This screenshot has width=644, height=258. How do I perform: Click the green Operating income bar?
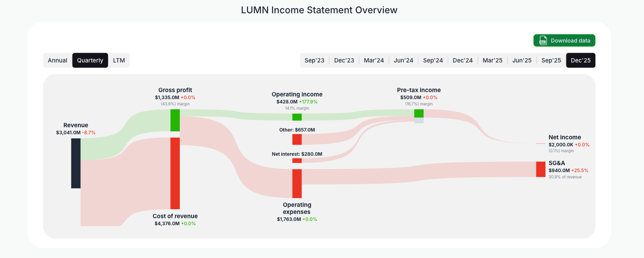(297, 117)
